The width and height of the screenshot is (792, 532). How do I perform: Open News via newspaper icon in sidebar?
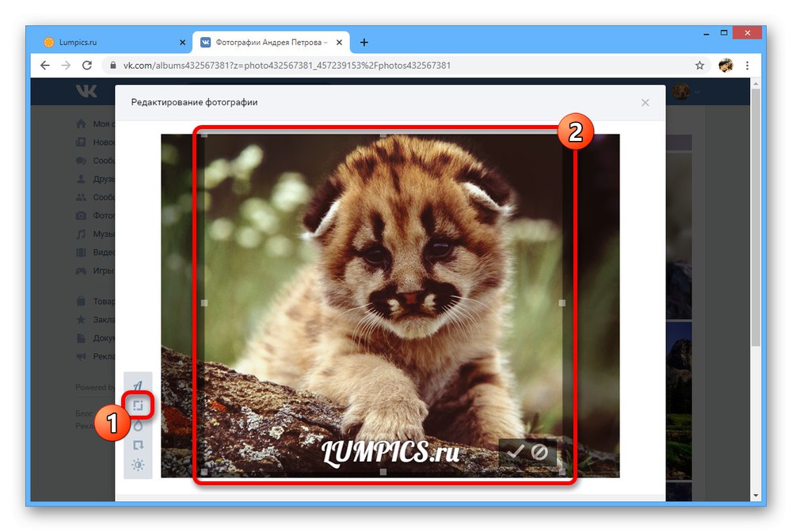coord(81,142)
